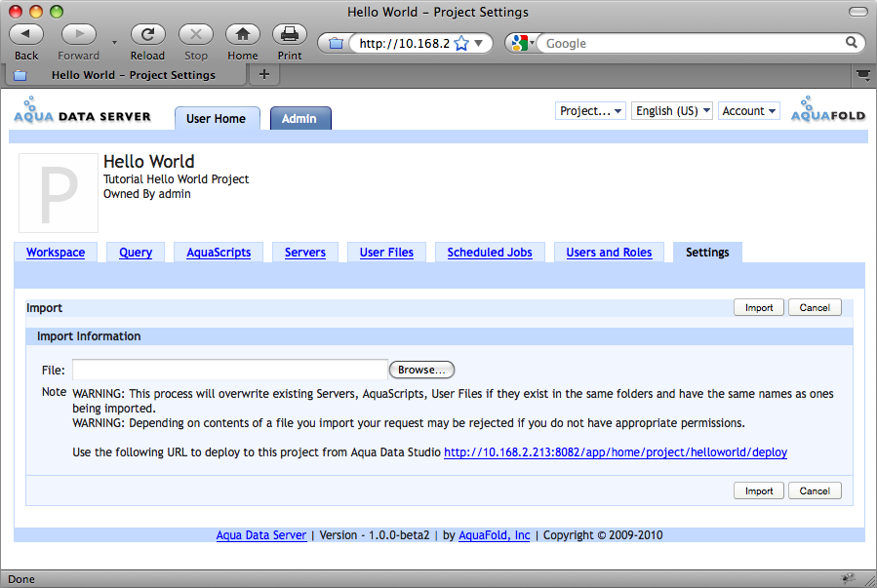Viewport: 877px width, 588px height.
Task: Open the English (US) language dropdown
Action: (672, 110)
